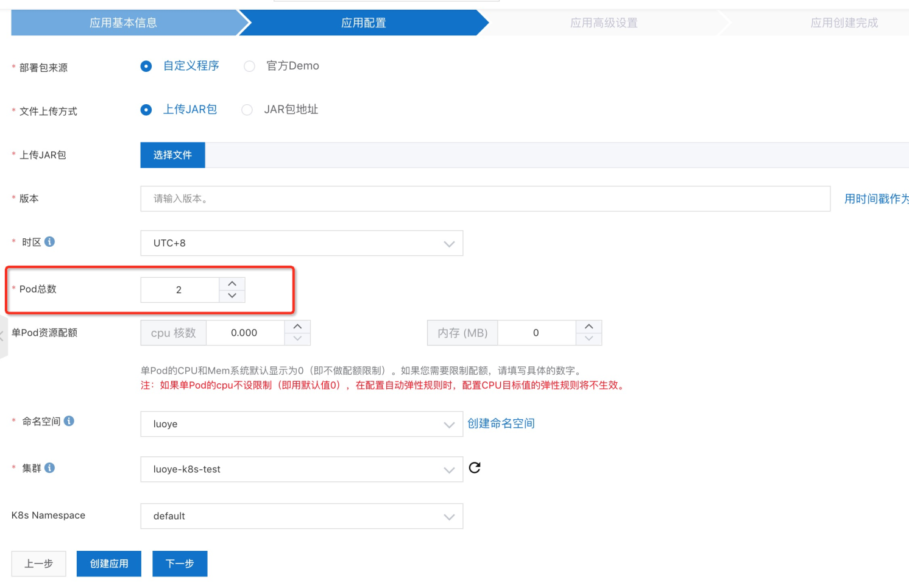Choose the 官方Demo radio option
The width and height of the screenshot is (909, 588).
pos(249,66)
